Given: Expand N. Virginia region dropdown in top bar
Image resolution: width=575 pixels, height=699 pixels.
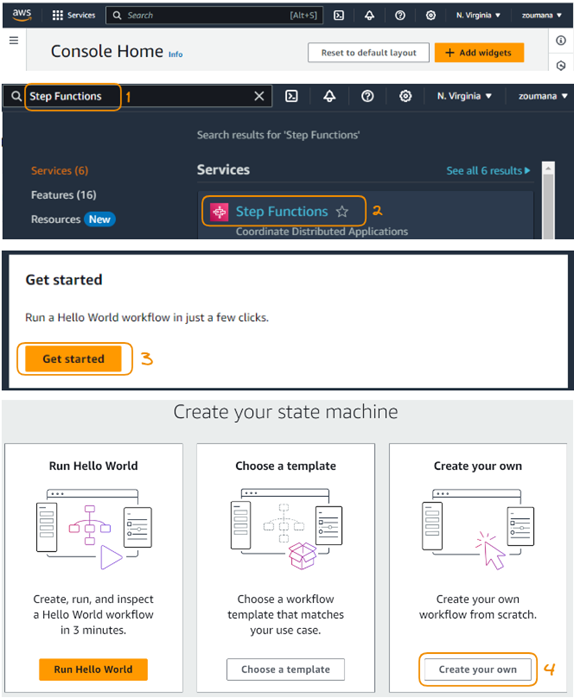Looking at the screenshot, I should (x=478, y=15).
